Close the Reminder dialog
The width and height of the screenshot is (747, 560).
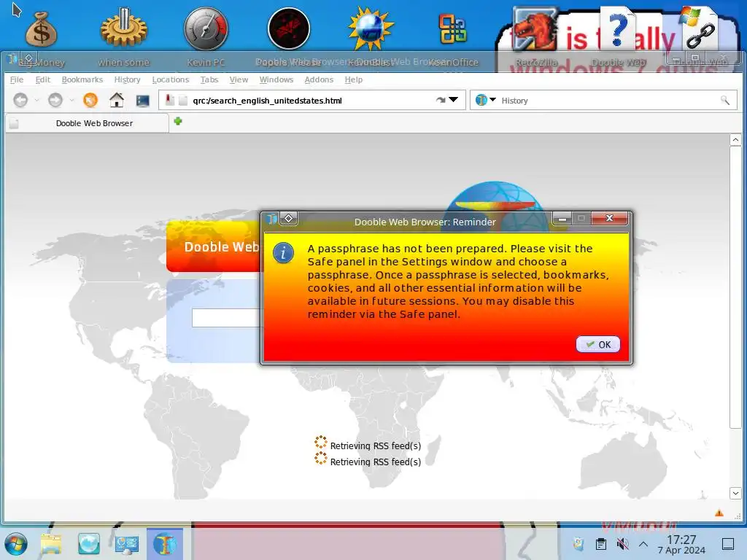pos(609,218)
